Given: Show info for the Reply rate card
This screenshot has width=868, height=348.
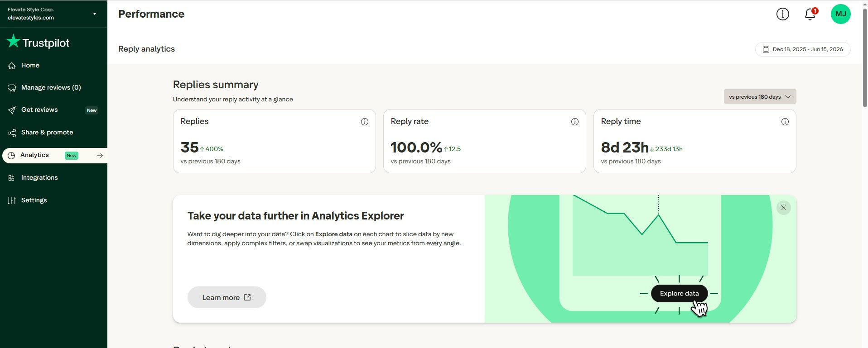Looking at the screenshot, I should coord(574,122).
